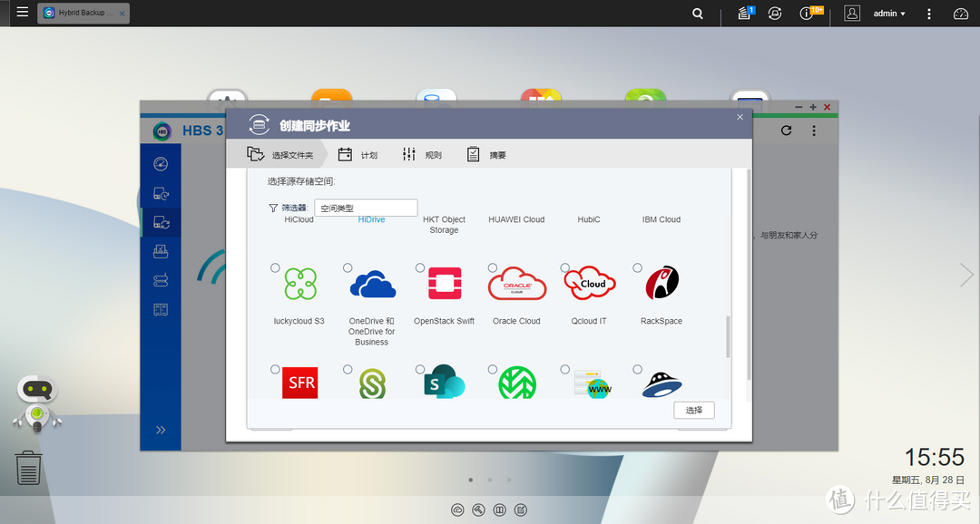
Task: Select the first desktop page dot
Action: click(471, 480)
